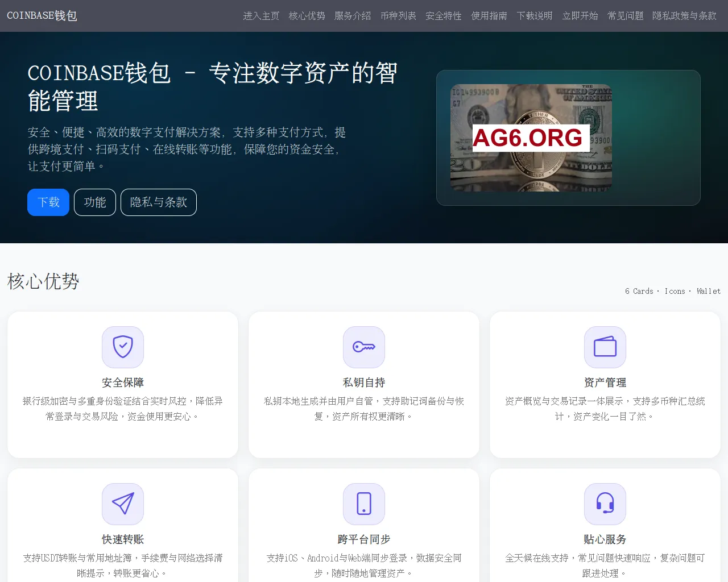This screenshot has width=728, height=582.
Task: Open the 核心优势 nav item
Action: tap(307, 16)
